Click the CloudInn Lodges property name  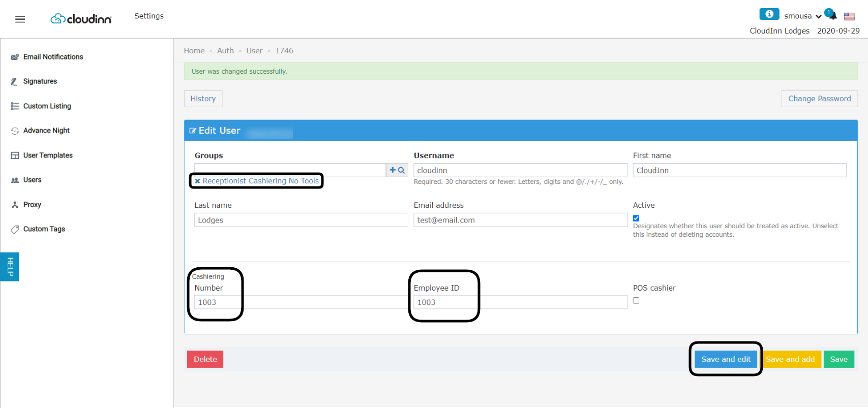point(780,31)
